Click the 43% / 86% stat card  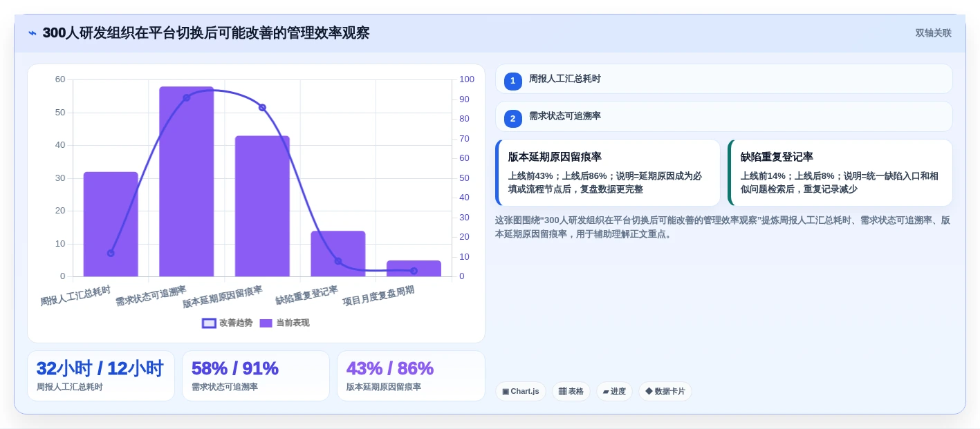point(411,376)
